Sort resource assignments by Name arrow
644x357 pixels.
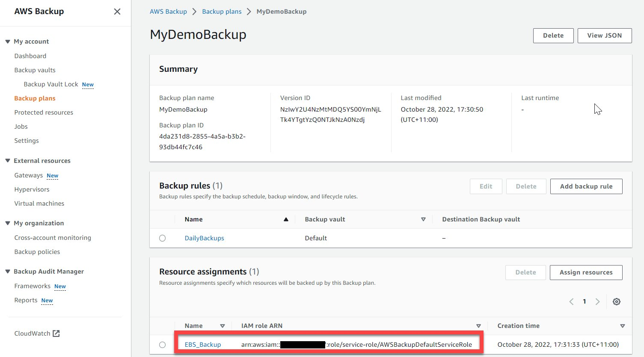click(x=223, y=326)
